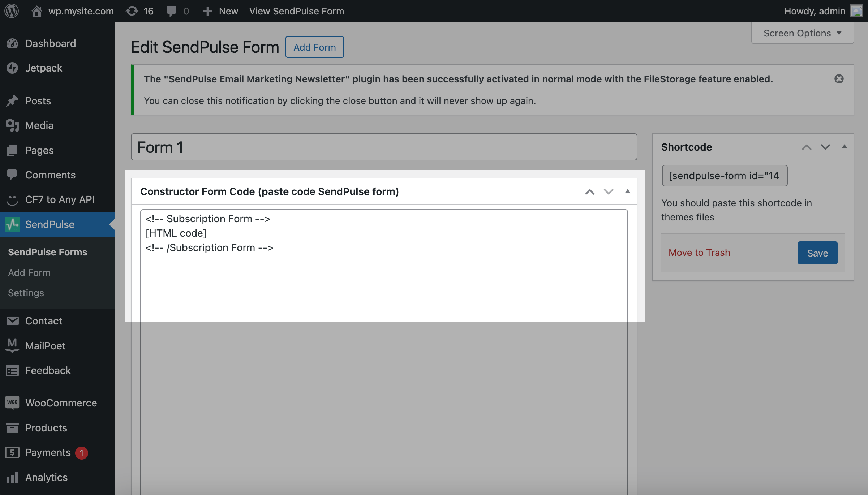Open Settings under SendPulse submenu

[x=26, y=293]
